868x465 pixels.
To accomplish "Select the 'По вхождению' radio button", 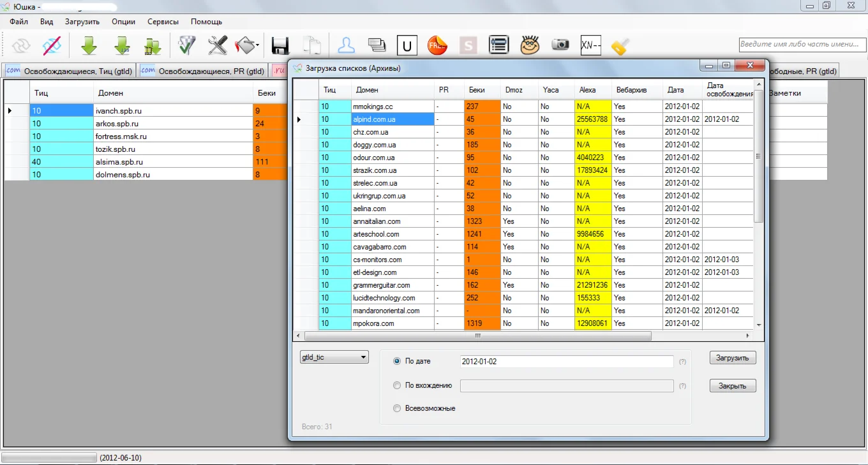I will coord(397,385).
